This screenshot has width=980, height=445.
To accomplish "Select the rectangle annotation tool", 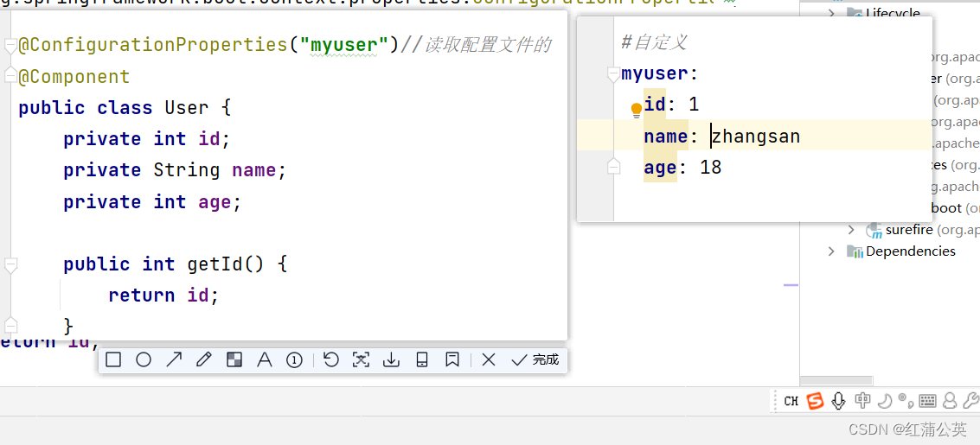I will 113,359.
